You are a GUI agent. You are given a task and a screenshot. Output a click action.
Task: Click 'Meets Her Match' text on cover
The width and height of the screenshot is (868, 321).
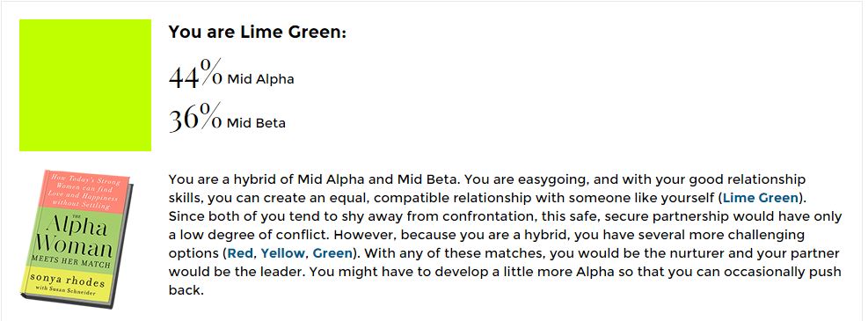71,261
